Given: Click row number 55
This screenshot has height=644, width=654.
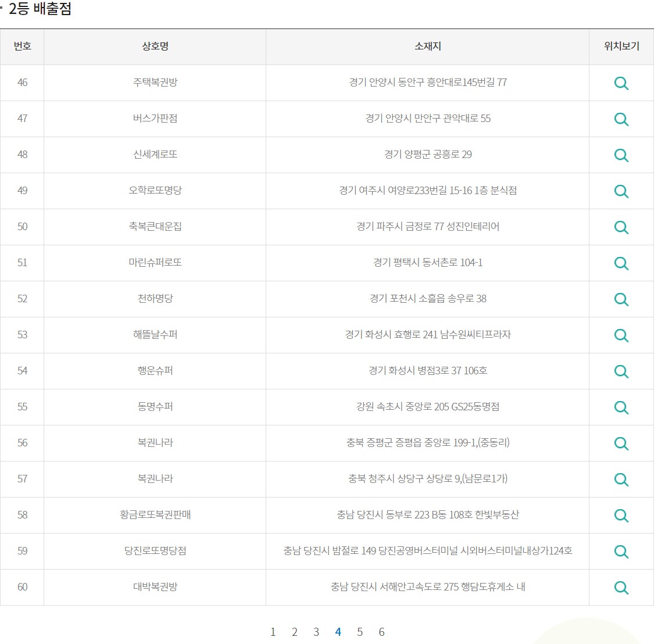Looking at the screenshot, I should [22, 407].
